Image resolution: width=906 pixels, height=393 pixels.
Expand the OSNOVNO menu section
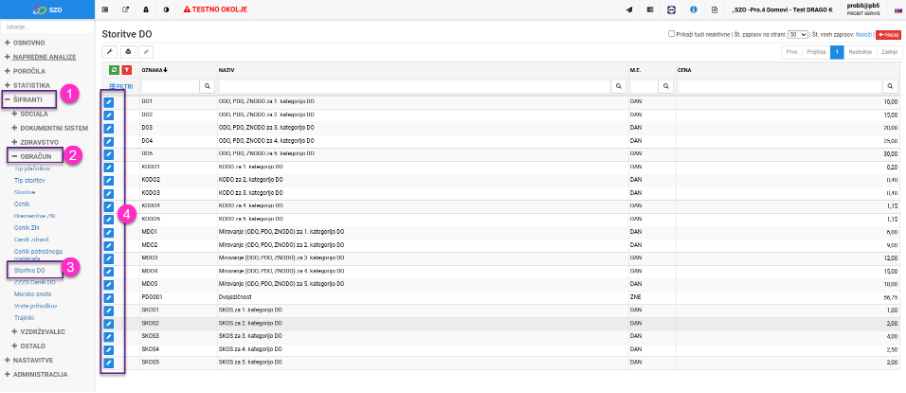[25, 43]
